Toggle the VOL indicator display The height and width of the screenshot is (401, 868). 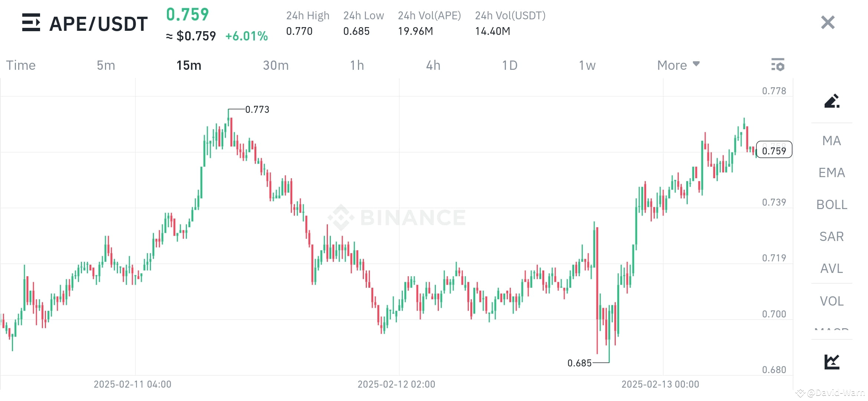[x=831, y=301]
